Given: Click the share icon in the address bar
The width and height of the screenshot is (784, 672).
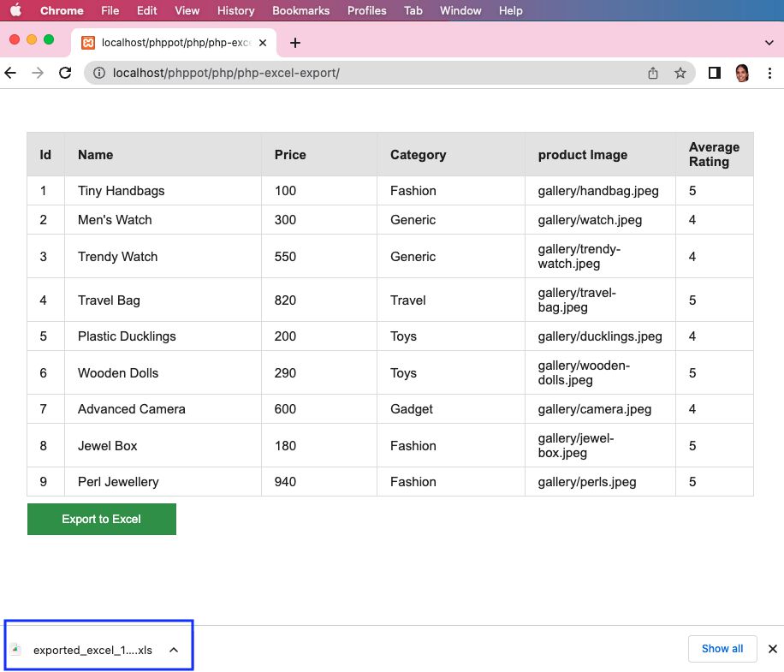Looking at the screenshot, I should (652, 73).
